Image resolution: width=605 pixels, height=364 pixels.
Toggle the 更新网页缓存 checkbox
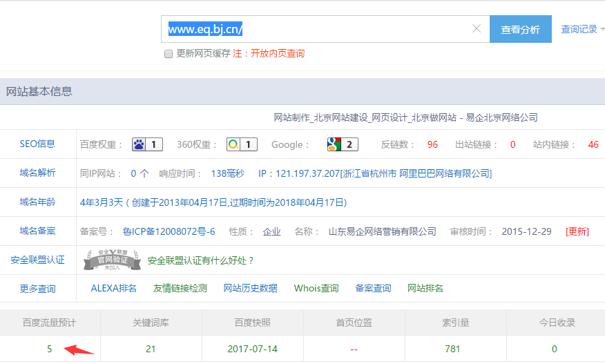(168, 54)
